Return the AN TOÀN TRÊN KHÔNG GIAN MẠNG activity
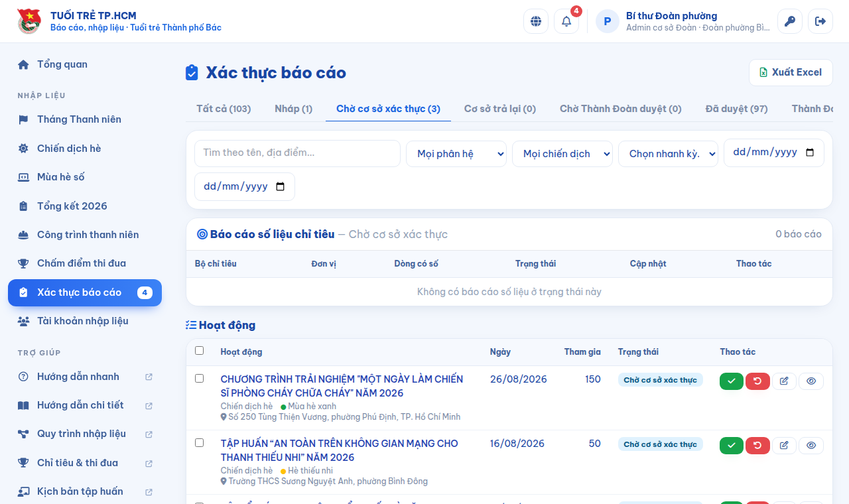Screen dimensions: 849x504 pyautogui.click(x=757, y=445)
